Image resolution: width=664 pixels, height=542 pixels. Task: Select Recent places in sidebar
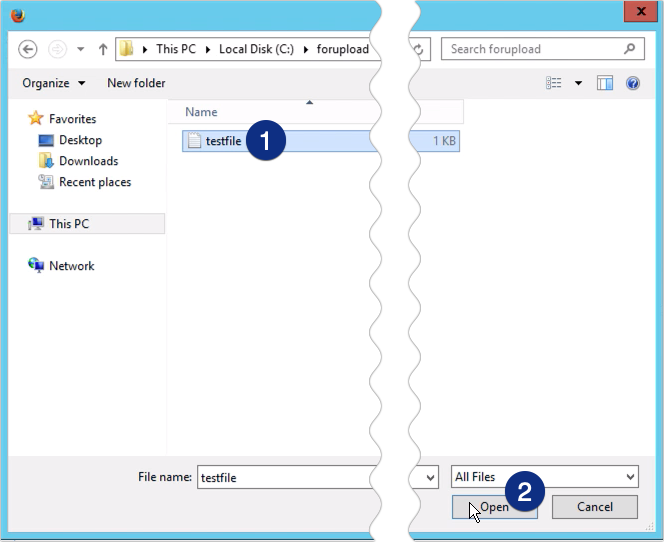[94, 182]
